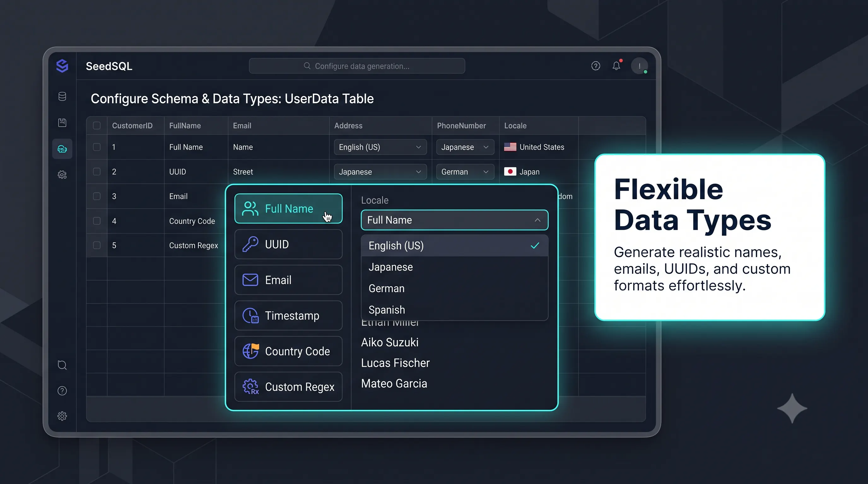The width and height of the screenshot is (868, 484).
Task: Open notifications bell icon
Action: point(616,66)
